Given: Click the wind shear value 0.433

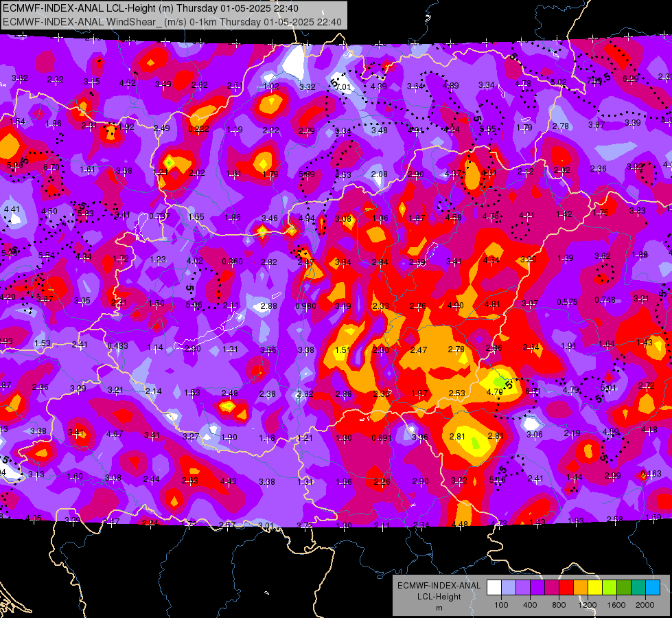Looking at the screenshot, I should click(x=117, y=345).
